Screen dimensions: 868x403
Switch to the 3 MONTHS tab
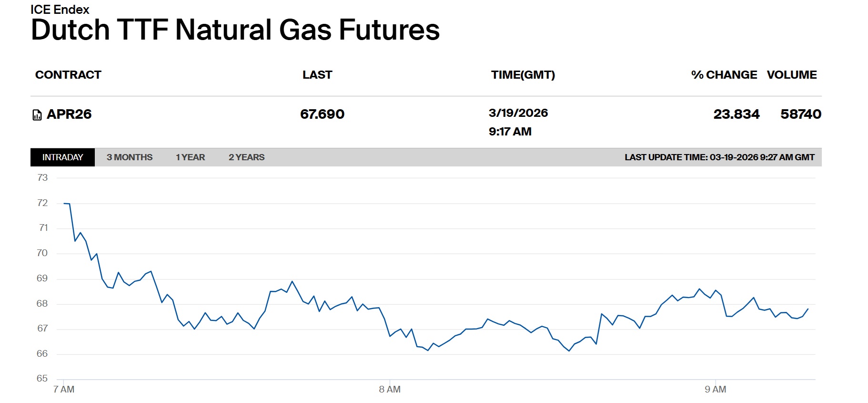pyautogui.click(x=130, y=157)
